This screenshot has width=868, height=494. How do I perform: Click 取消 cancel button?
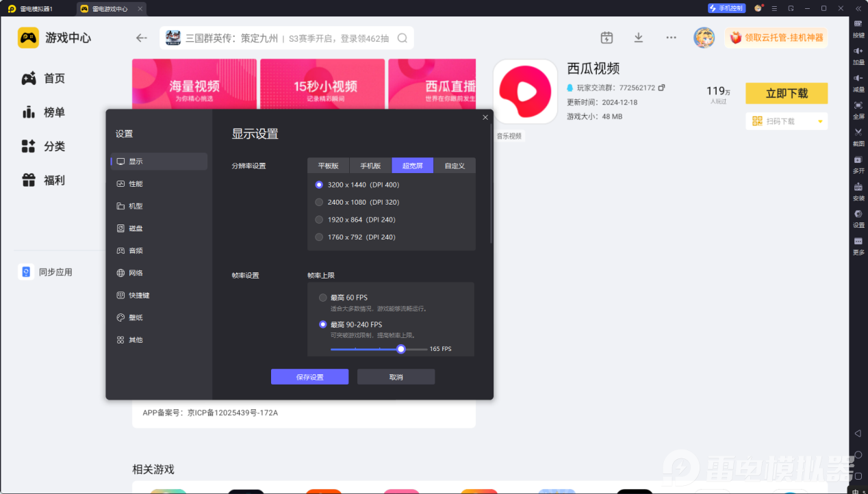(396, 377)
